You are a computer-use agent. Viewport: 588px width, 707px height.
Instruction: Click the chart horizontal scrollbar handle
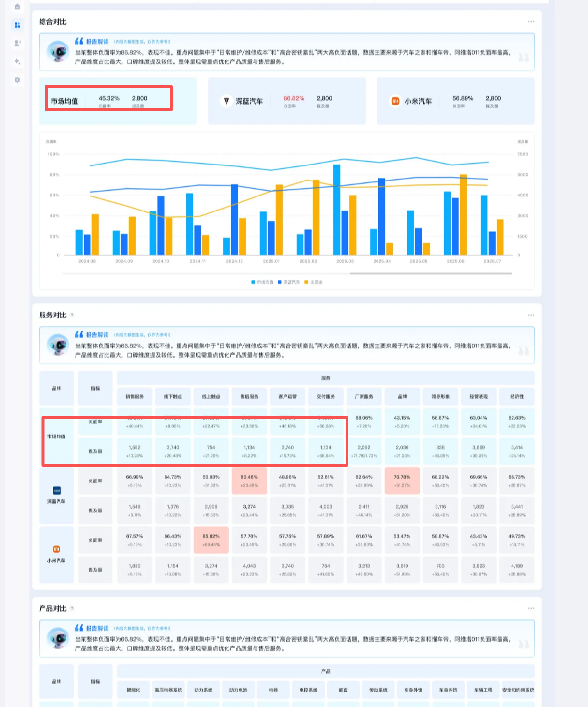(x=430, y=273)
